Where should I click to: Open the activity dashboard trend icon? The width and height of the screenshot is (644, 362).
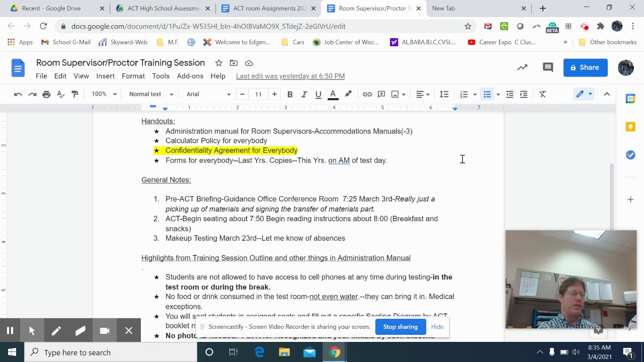522,67
